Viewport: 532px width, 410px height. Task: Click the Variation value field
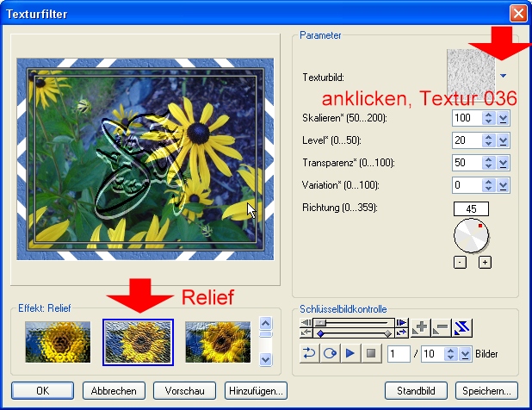pos(467,185)
